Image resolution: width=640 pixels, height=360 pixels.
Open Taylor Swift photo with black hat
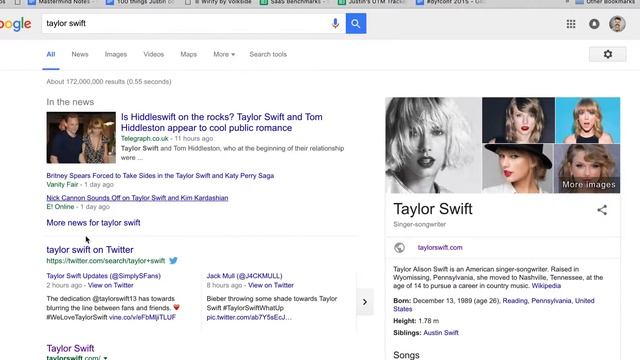pos(518,169)
